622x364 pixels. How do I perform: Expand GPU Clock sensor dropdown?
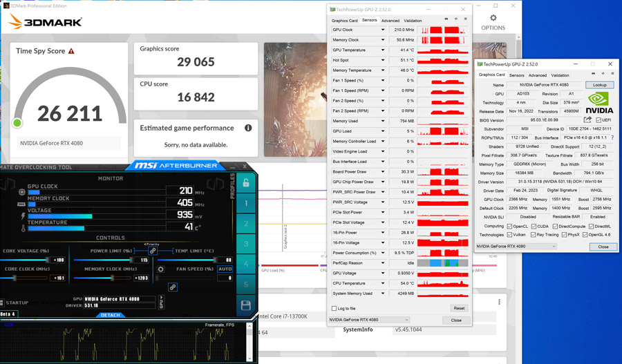[x=383, y=30]
